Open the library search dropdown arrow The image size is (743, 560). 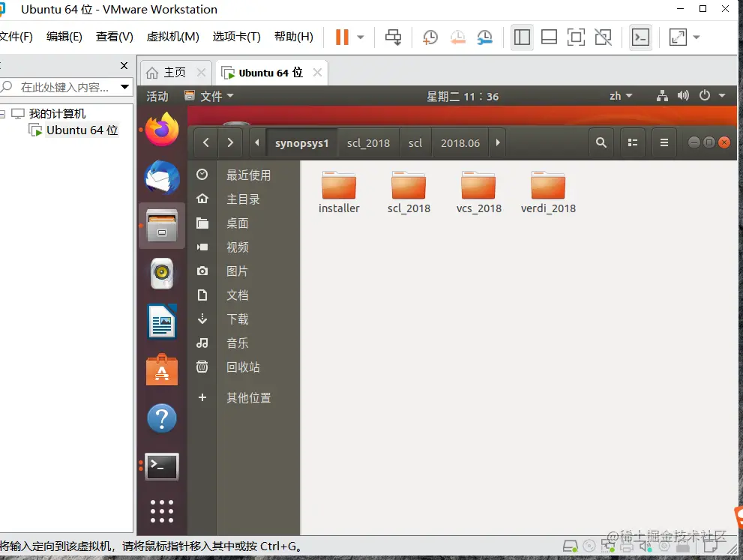124,87
